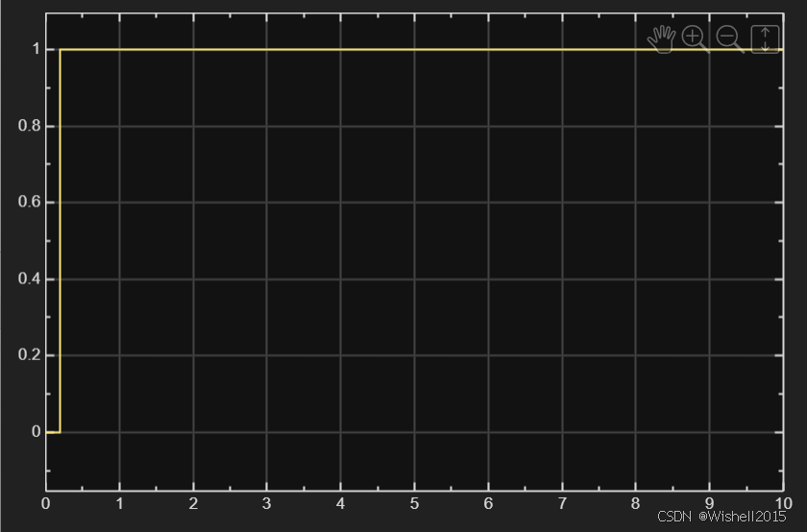Viewport: 807px width, 532px height.
Task: Click the x-axis label 2
Action: click(193, 503)
